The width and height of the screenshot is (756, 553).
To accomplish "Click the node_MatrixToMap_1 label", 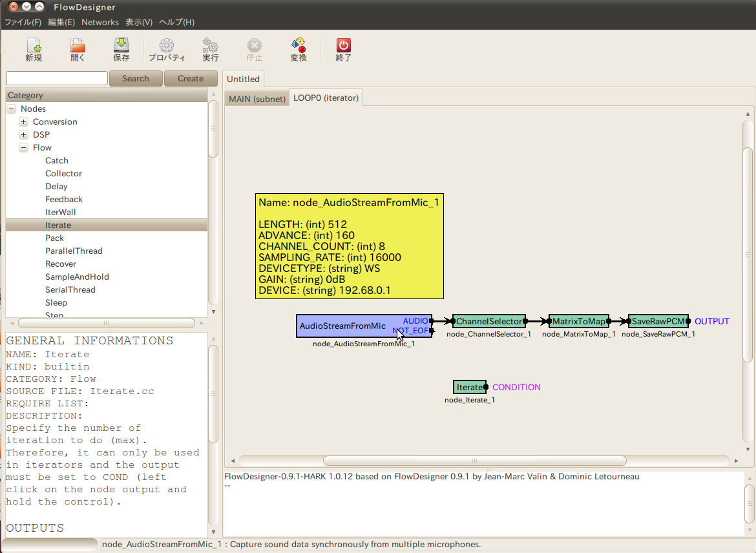I will 578,334.
